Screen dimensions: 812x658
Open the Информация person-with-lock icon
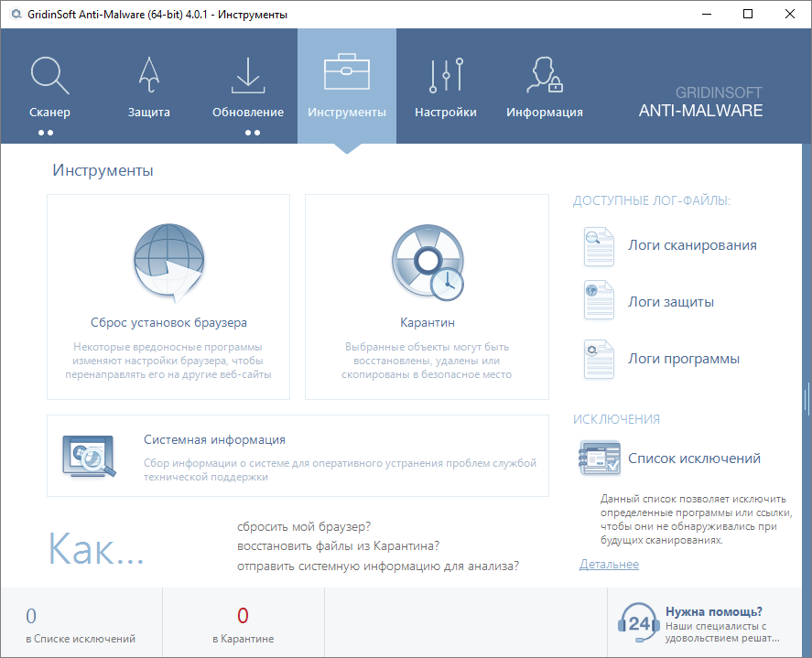[x=545, y=74]
